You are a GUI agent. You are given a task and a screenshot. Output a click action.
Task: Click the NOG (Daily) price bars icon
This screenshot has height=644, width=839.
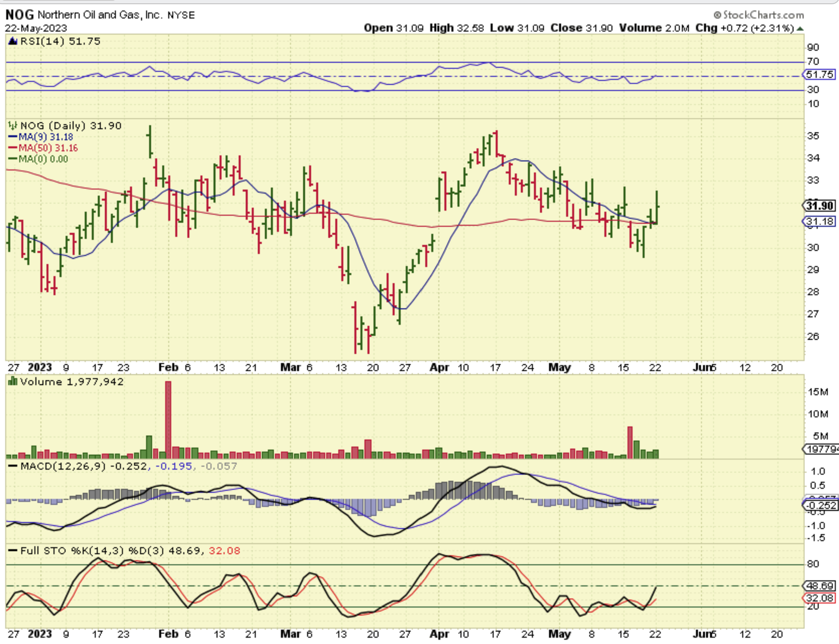pyautogui.click(x=13, y=125)
